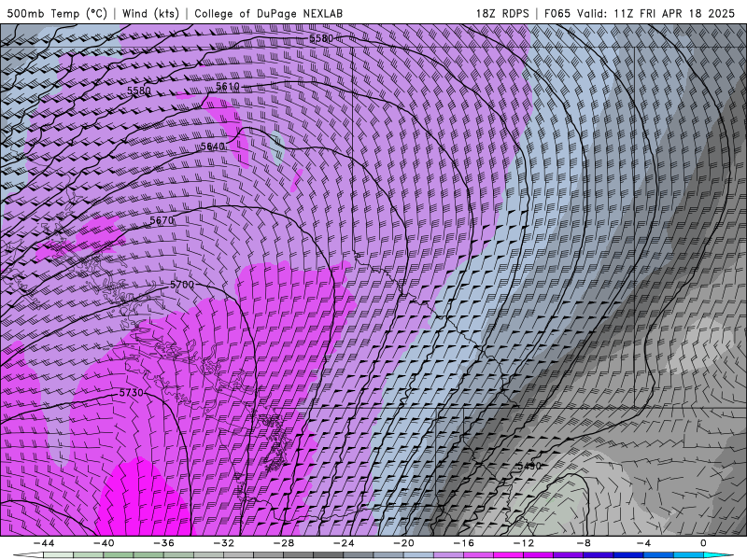
Task: Click the 'Valid: 11Z FRI APR 18 2025' text
Action: [x=656, y=13]
